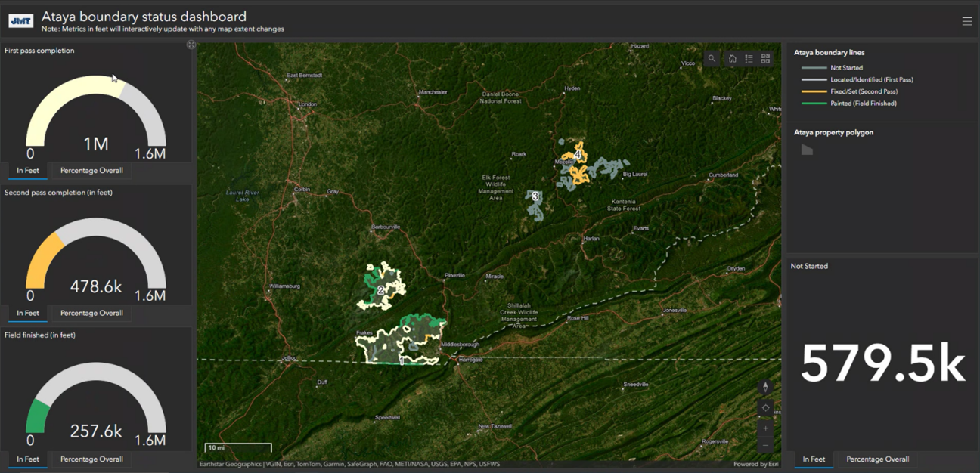Screen dimensions: 980x473
Task: Click the Powered by Esri link
Action: click(x=755, y=465)
